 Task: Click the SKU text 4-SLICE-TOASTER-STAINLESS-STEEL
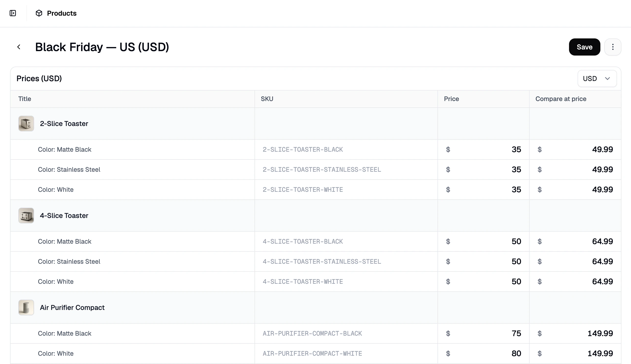pyautogui.click(x=322, y=262)
